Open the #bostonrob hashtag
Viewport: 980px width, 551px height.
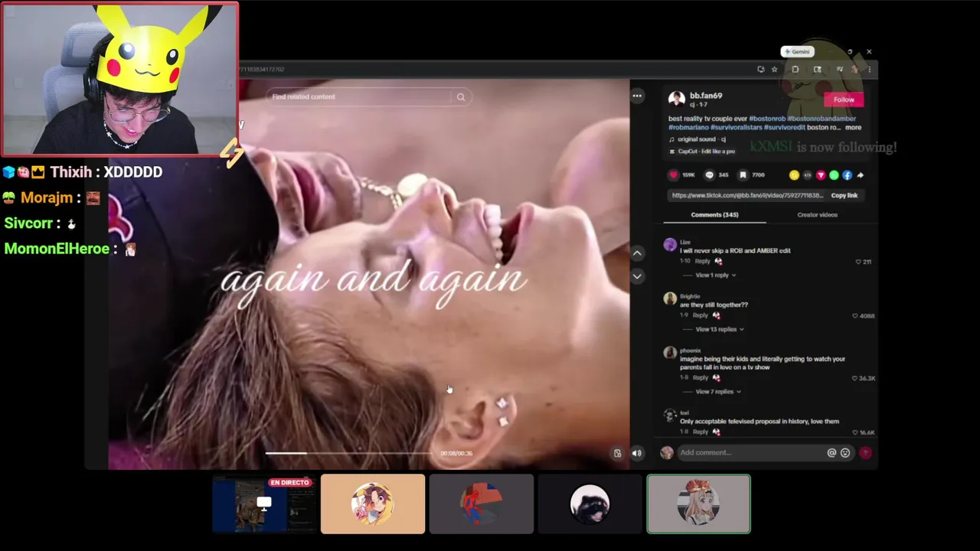click(x=766, y=119)
